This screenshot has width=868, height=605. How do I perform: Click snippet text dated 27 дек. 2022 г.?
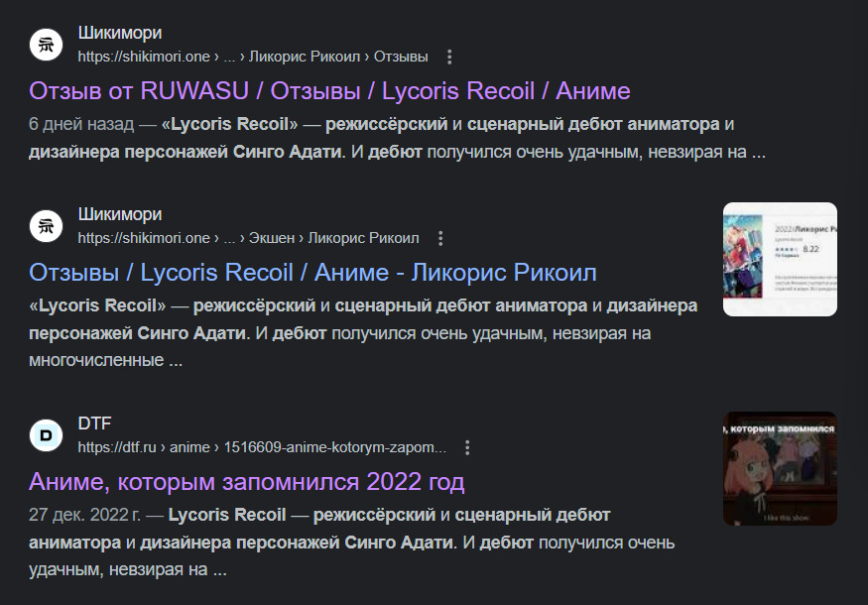[x=351, y=542]
